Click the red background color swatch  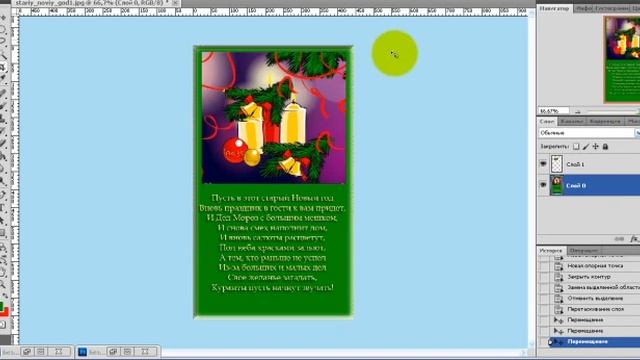pyautogui.click(x=5, y=313)
